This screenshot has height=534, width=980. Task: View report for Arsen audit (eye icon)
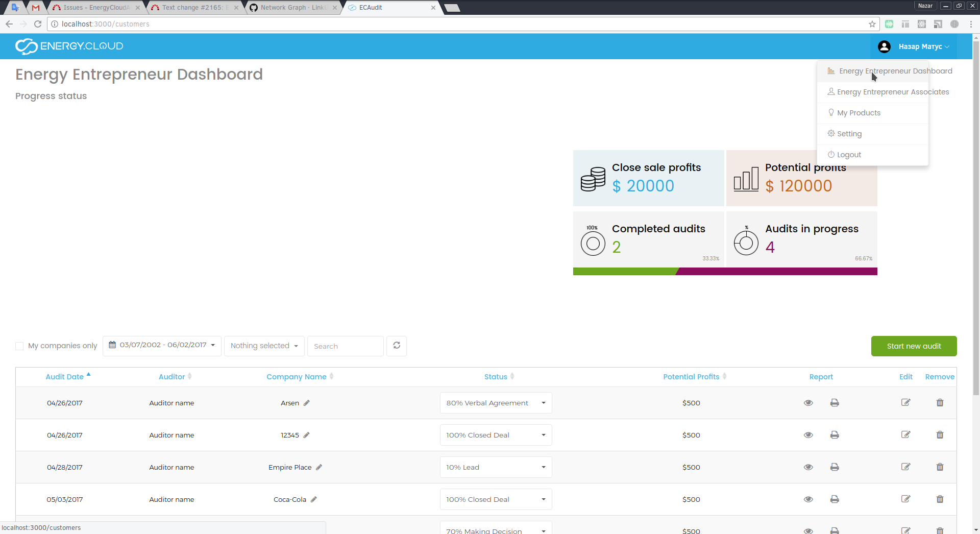[x=808, y=403]
